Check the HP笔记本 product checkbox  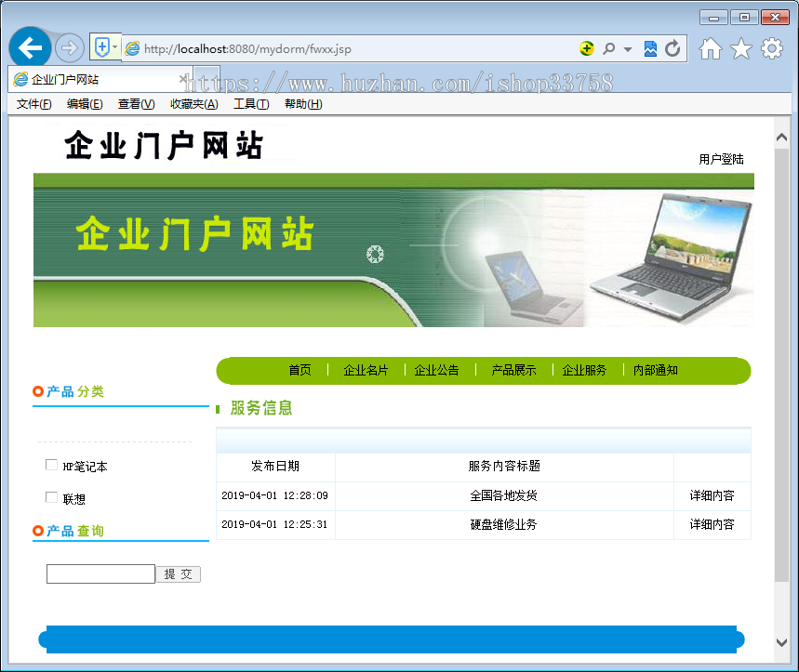[51, 464]
